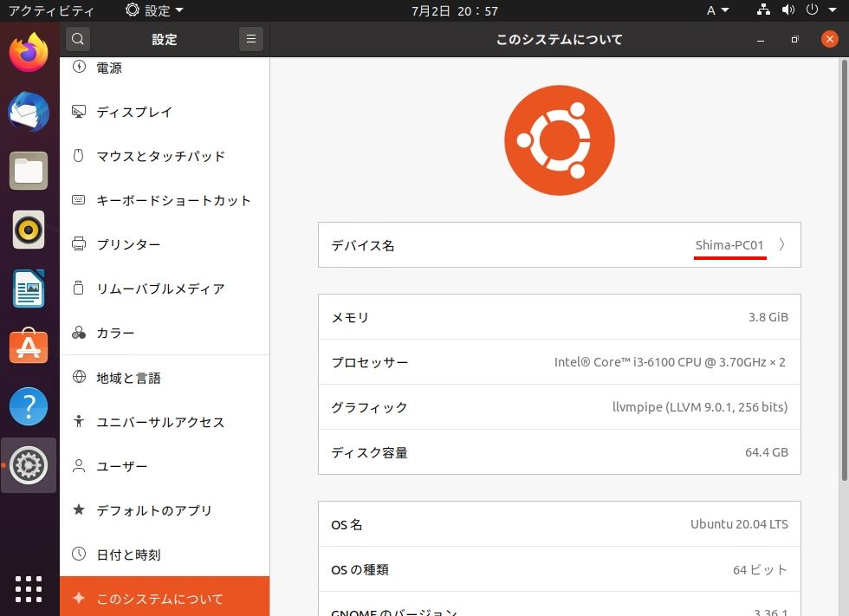
Task: Open Rhythmbox from the dock
Action: pos(29,230)
